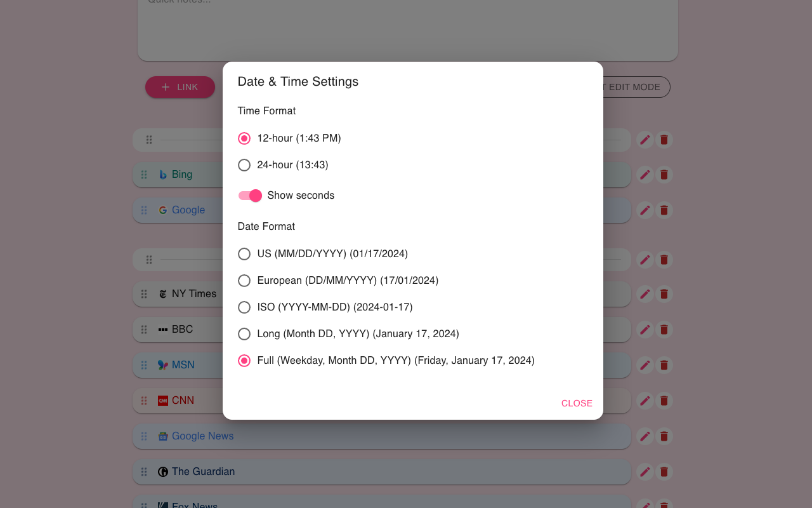This screenshot has height=508, width=812.
Task: Click the drag handle next to MSN
Action: [x=143, y=365]
